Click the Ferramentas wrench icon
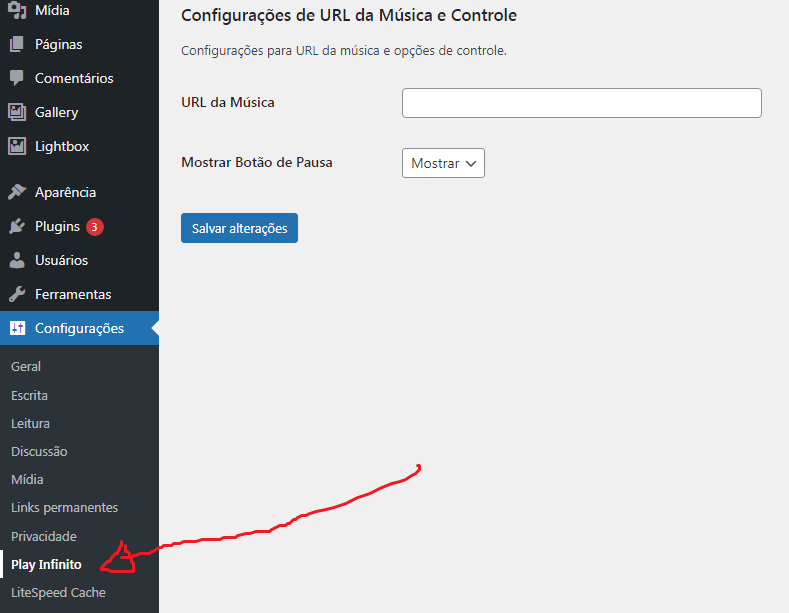The height and width of the screenshot is (613, 789). coord(17,294)
